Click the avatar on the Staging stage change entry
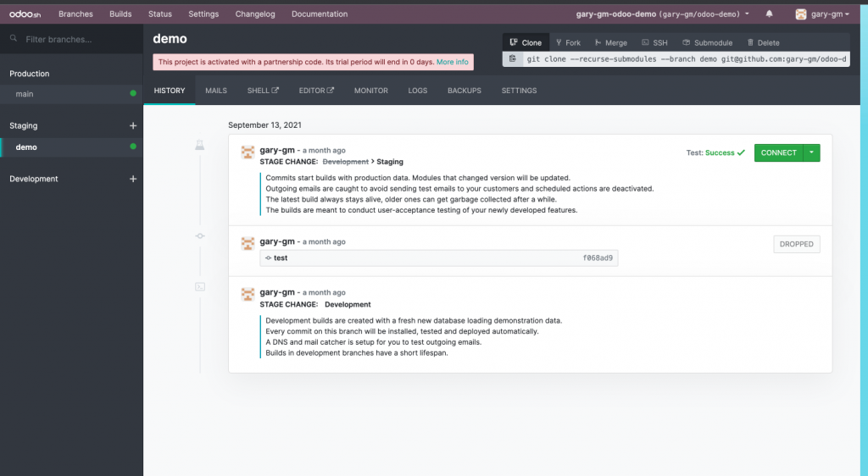 point(248,152)
